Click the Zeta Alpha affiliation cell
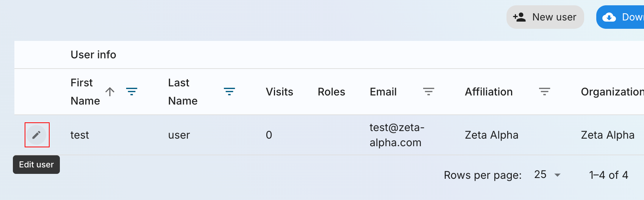The width and height of the screenshot is (644, 200). [491, 135]
